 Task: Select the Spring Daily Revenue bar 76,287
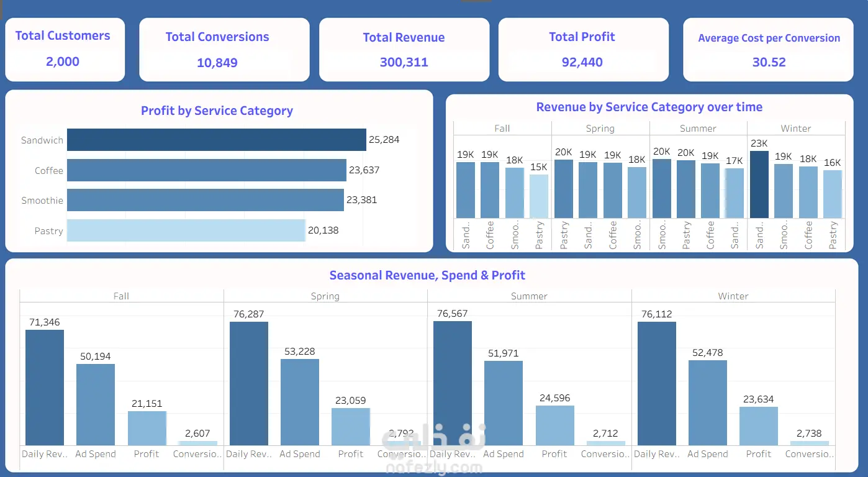(x=249, y=383)
